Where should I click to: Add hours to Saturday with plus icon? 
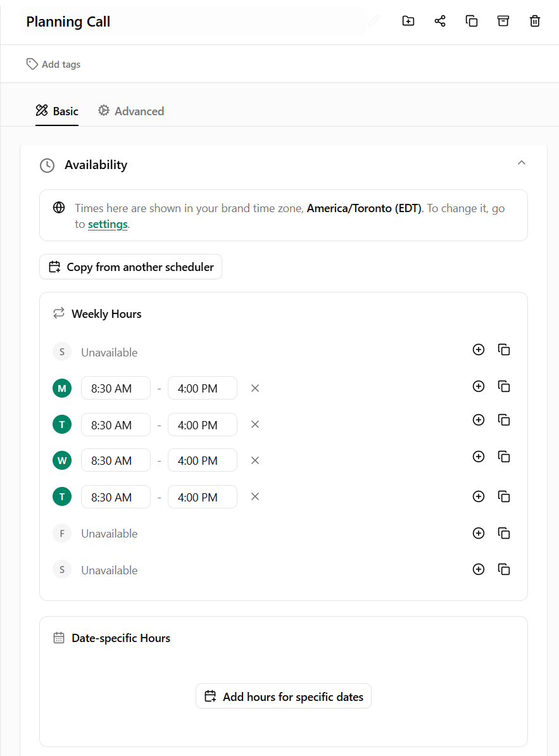click(479, 569)
